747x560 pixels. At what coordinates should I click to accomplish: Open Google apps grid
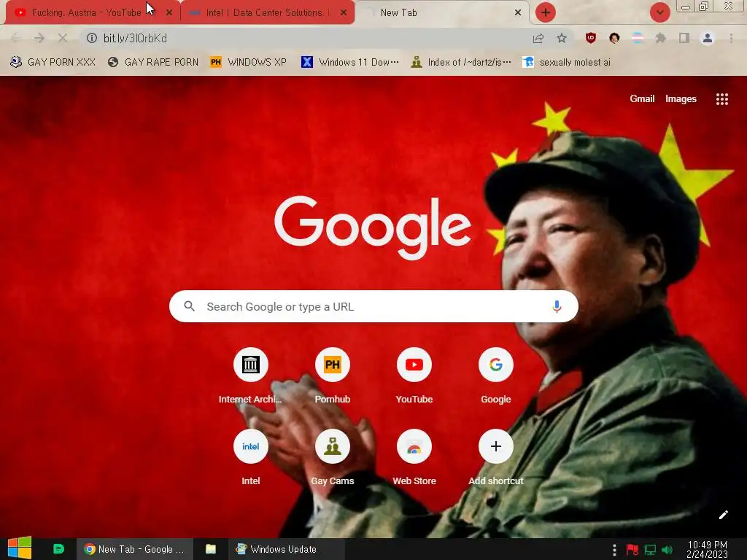click(721, 99)
